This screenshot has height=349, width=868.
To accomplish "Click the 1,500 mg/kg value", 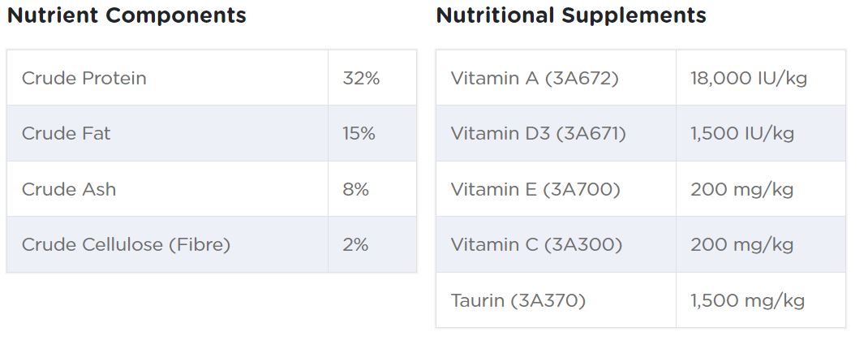I will pyautogui.click(x=747, y=300).
